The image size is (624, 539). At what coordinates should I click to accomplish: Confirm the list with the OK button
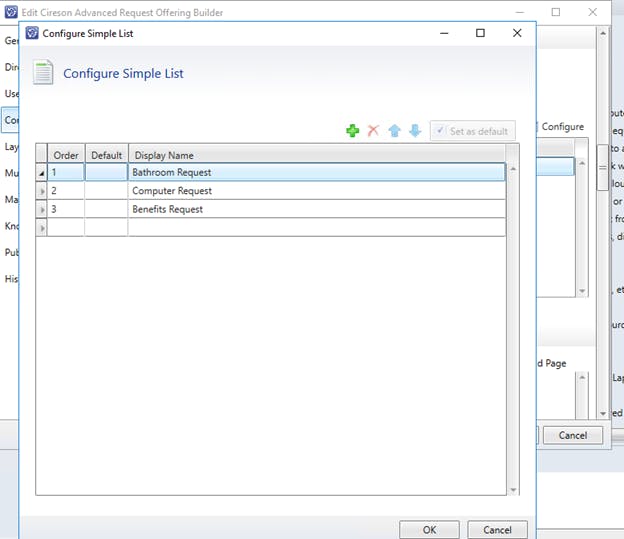(429, 529)
